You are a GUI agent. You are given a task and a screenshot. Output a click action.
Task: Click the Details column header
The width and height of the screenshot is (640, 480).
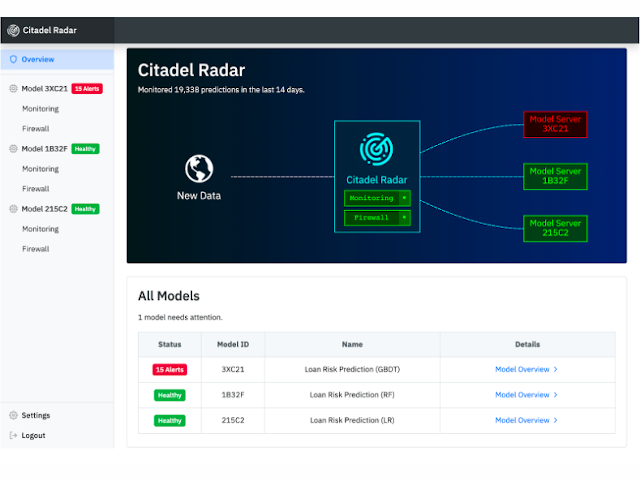pos(527,344)
